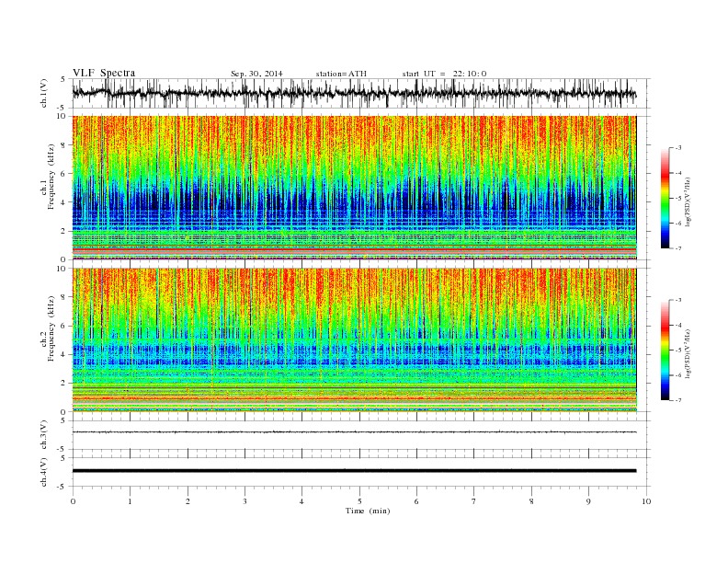Image resolution: width=728 pixels, height=563 pixels.
Task: Click the ch.3 voltage trace line
Action: pyautogui.click(x=355, y=432)
